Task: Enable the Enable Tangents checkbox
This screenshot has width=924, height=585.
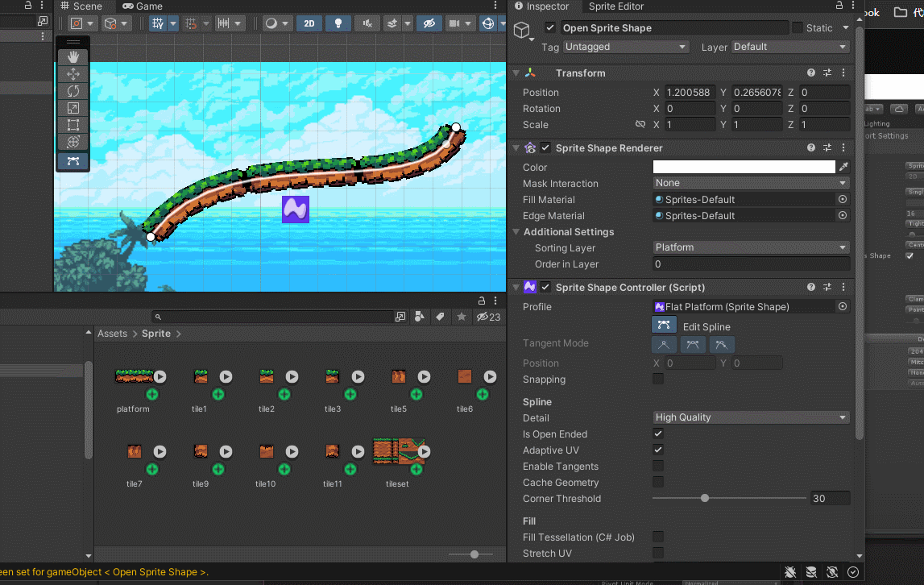Action: tap(658, 467)
